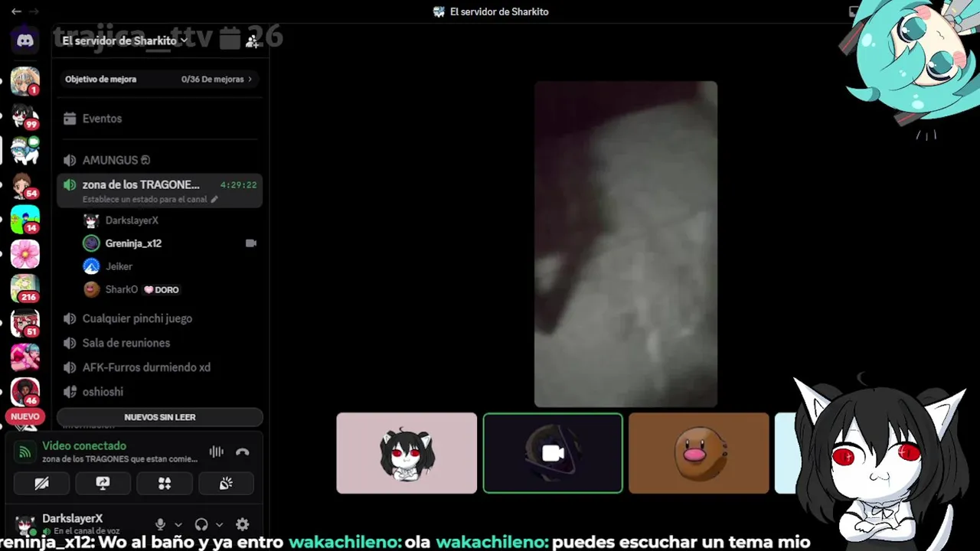Go back with the arrow at top left
Screen dimensions: 980x551
coord(16,11)
